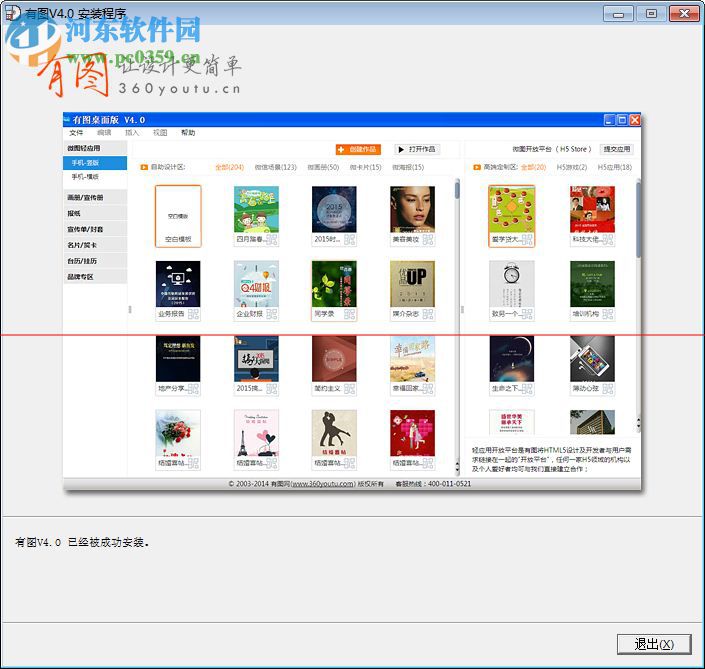Open the 2015时... template thumbnail
Viewport: 705px width, 669px height.
[x=334, y=210]
